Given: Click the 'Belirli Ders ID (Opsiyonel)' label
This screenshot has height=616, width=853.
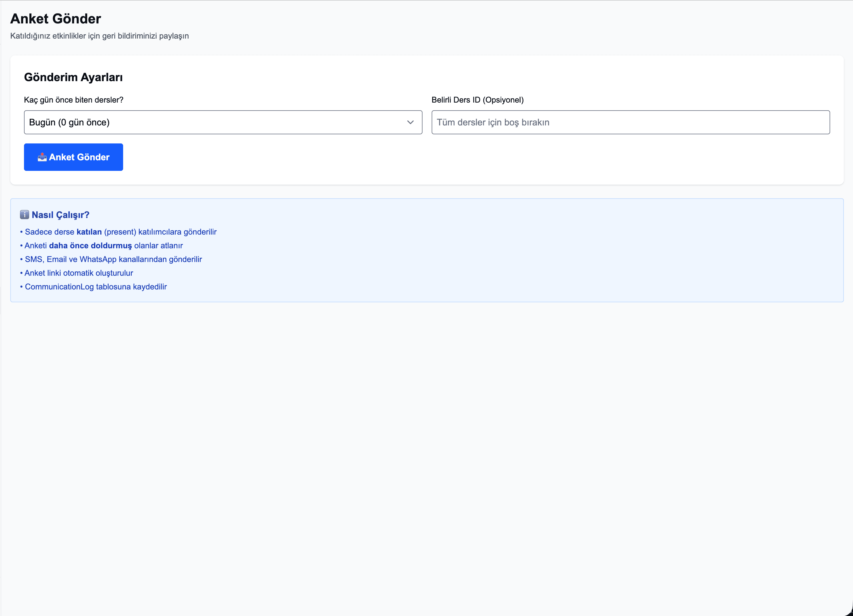Looking at the screenshot, I should pyautogui.click(x=478, y=100).
